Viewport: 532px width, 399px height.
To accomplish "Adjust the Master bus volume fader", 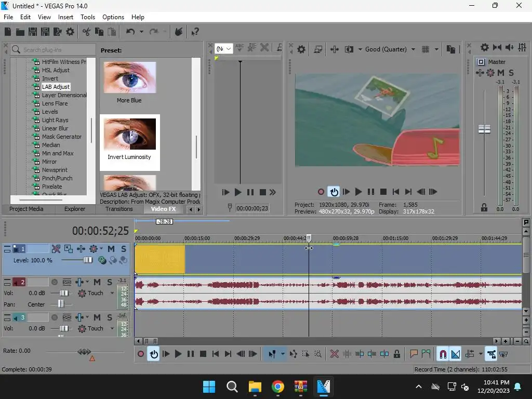I will 484,129.
